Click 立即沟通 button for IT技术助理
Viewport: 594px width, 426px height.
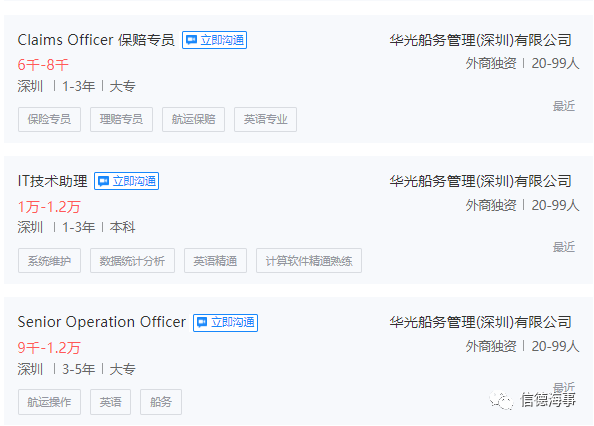pos(127,181)
